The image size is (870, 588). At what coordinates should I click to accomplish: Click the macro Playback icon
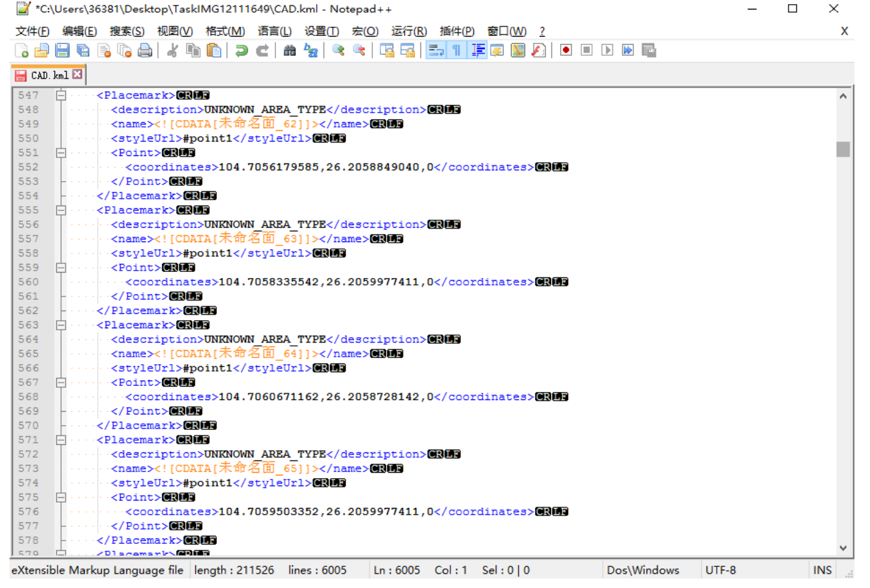(608, 50)
